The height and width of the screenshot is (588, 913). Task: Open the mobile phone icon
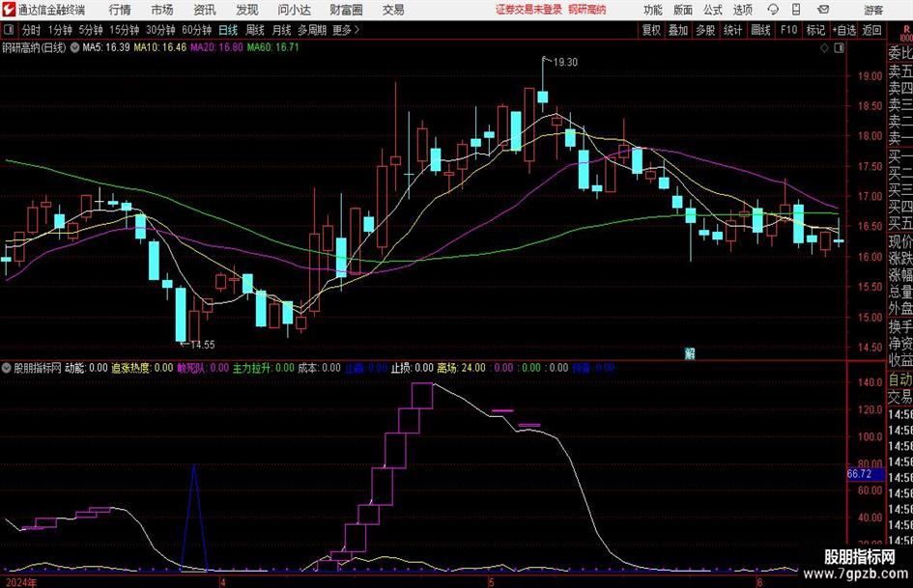point(796,10)
